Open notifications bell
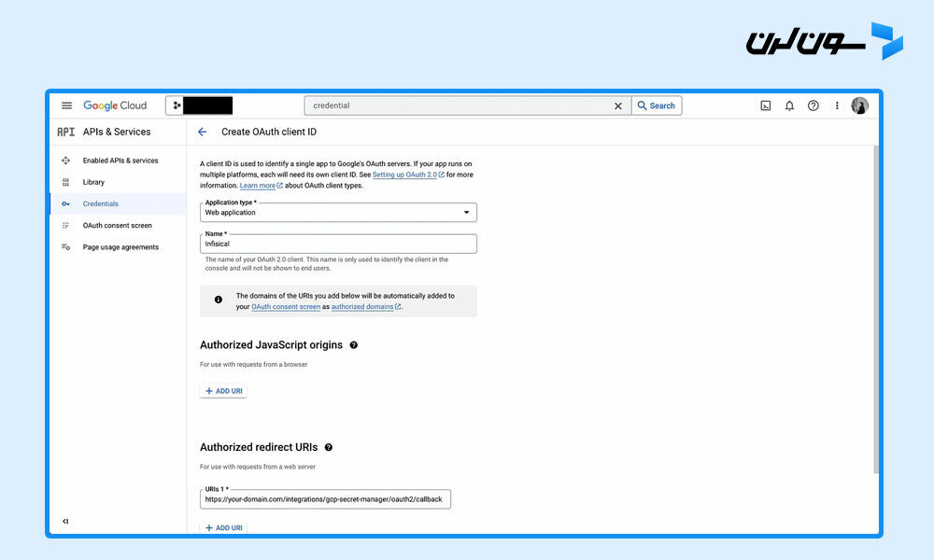The width and height of the screenshot is (934, 560). click(x=789, y=105)
